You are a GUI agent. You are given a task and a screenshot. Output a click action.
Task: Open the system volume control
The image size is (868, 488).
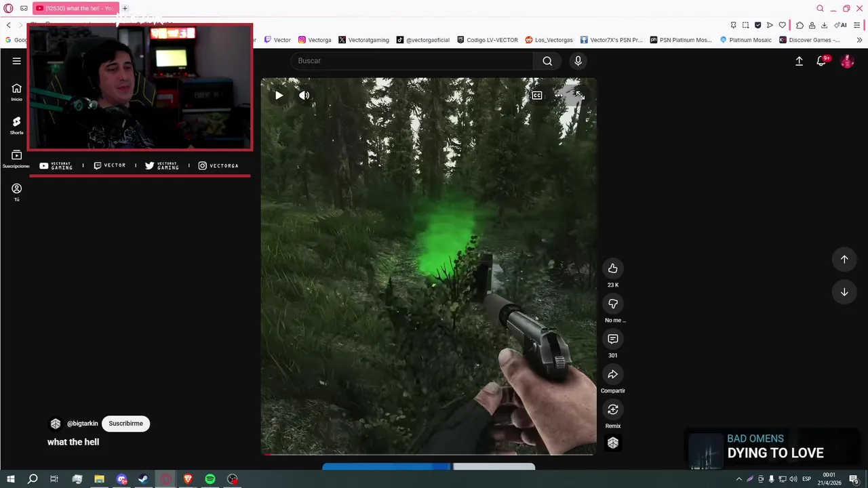click(793, 479)
